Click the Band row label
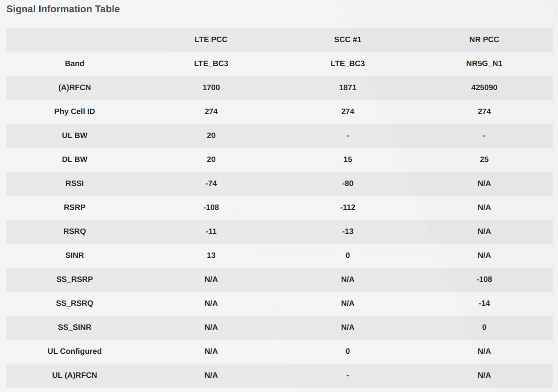 click(x=74, y=64)
